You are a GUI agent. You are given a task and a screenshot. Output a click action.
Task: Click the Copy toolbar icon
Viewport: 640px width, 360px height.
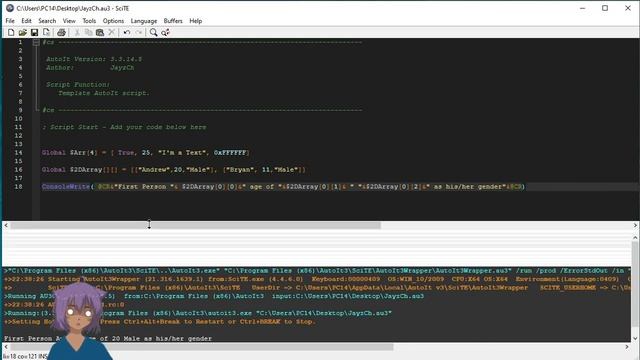click(88, 33)
